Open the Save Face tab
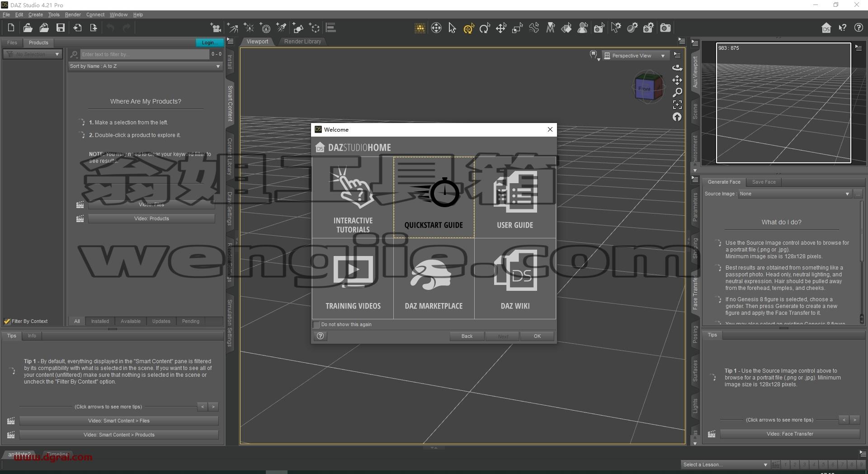 (764, 182)
